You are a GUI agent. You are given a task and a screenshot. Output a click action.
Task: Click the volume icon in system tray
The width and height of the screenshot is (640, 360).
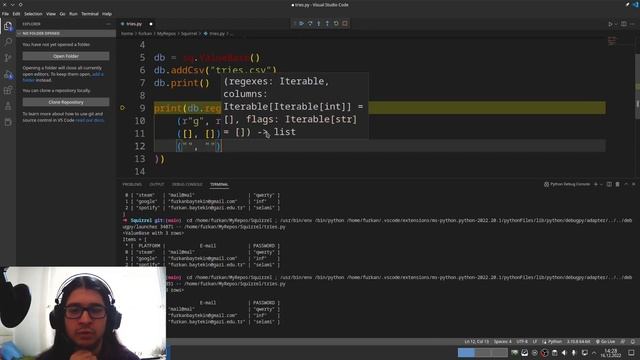[564, 353]
